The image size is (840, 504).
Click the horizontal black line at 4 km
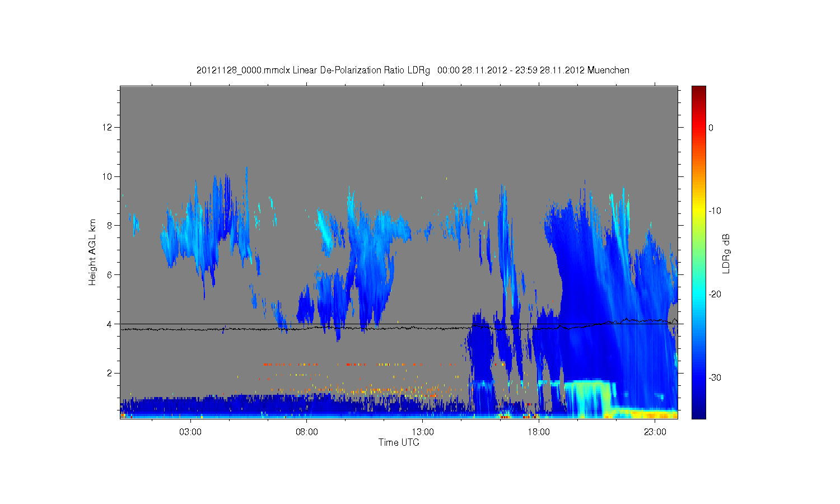pos(399,324)
